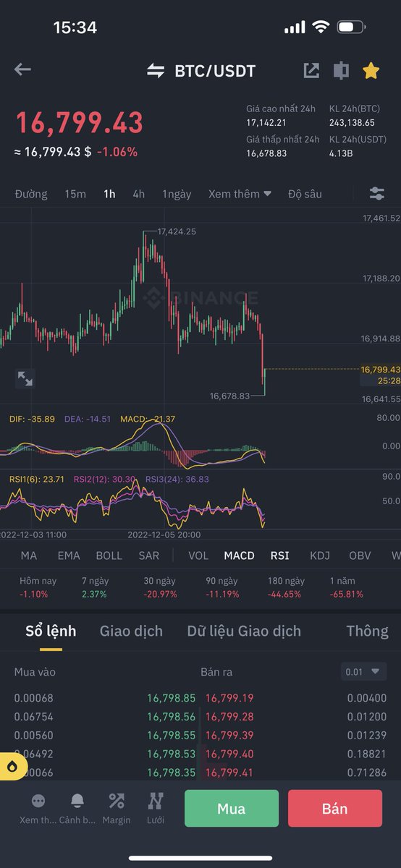
Task: Tap the red Bán sell button
Action: [x=335, y=808]
